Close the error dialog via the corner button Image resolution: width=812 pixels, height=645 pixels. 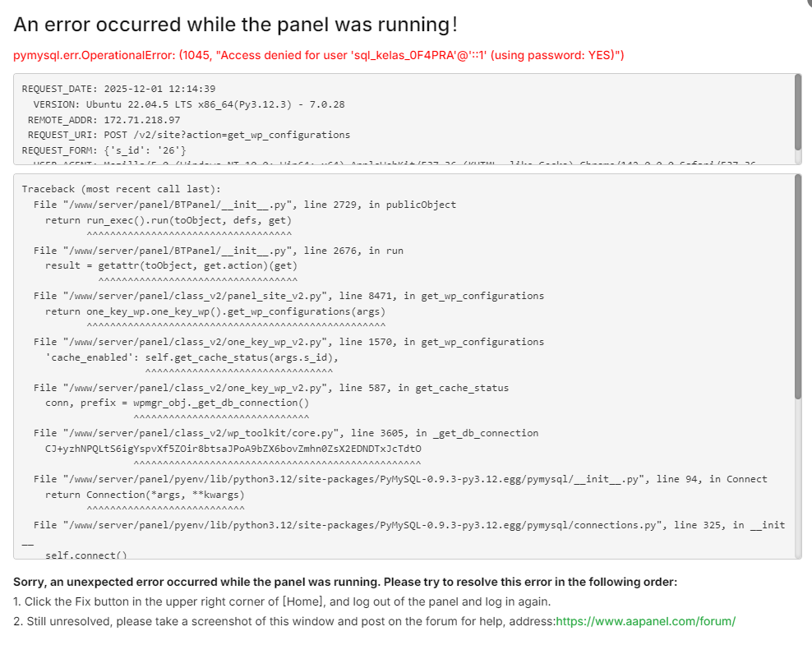(x=806, y=2)
